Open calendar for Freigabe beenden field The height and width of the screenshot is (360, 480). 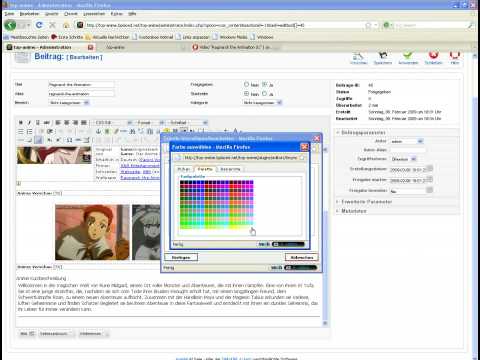click(430, 190)
